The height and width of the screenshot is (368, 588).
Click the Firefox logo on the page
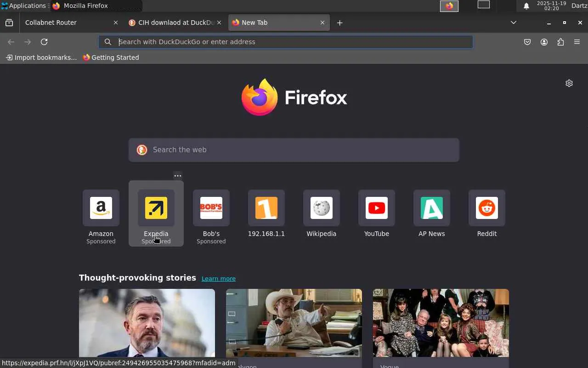tap(294, 97)
